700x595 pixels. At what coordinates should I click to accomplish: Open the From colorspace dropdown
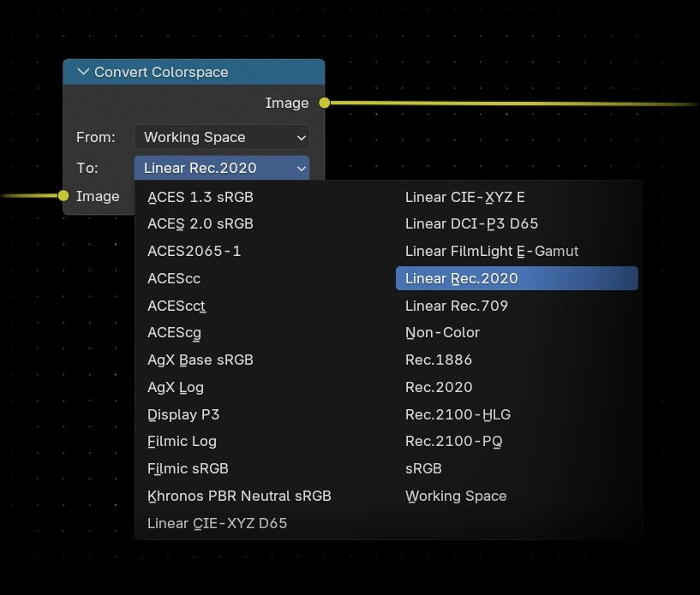tap(221, 137)
